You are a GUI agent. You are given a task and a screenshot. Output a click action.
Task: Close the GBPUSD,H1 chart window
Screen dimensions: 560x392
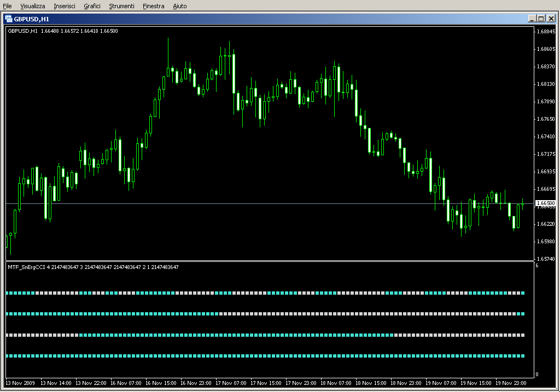551,19
